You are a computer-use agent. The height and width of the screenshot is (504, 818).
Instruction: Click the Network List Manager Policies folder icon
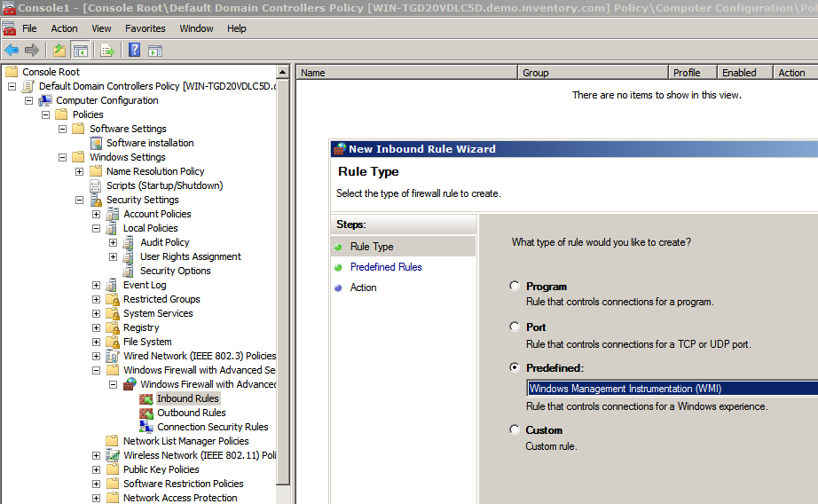click(x=112, y=441)
